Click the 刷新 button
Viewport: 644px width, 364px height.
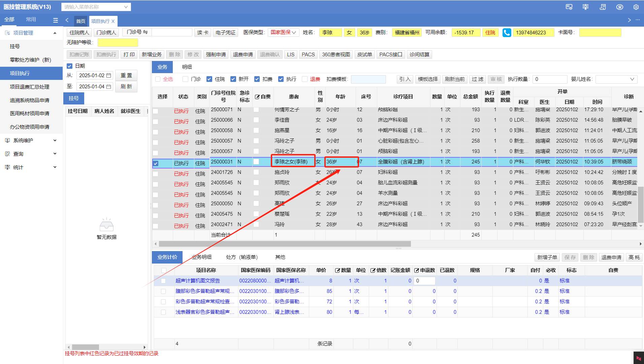[126, 87]
